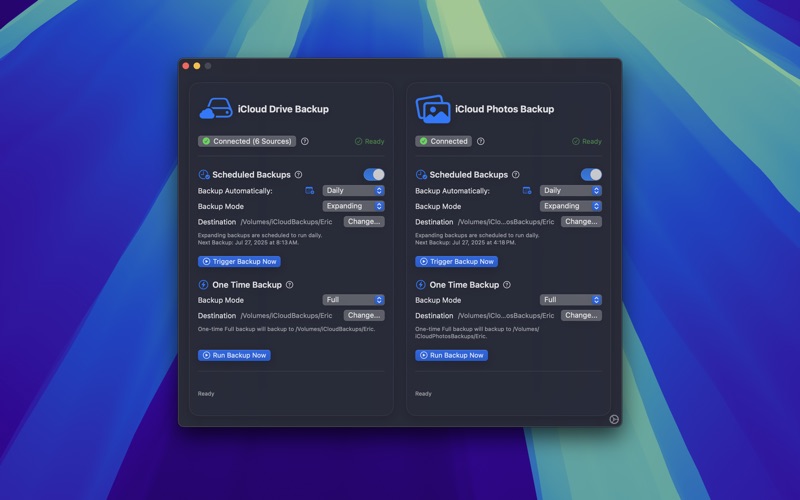Click Next Backup 4:18 PM text

click(466, 243)
